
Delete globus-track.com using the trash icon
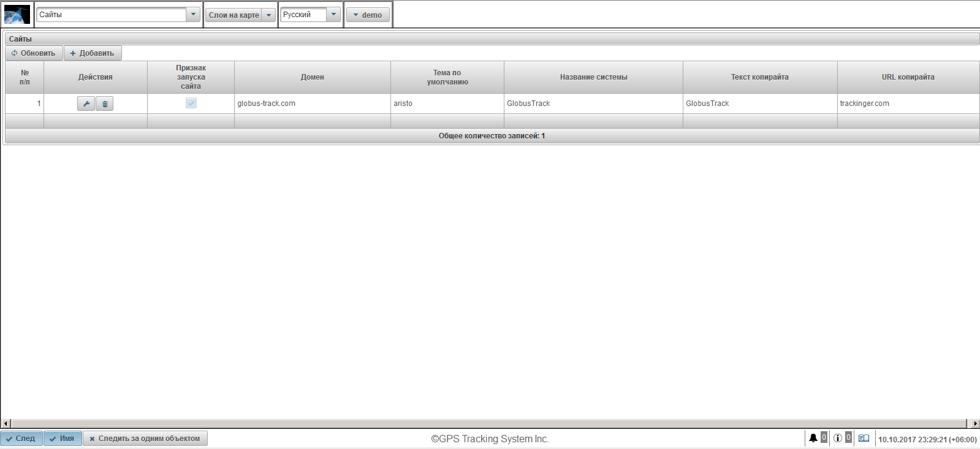point(105,104)
